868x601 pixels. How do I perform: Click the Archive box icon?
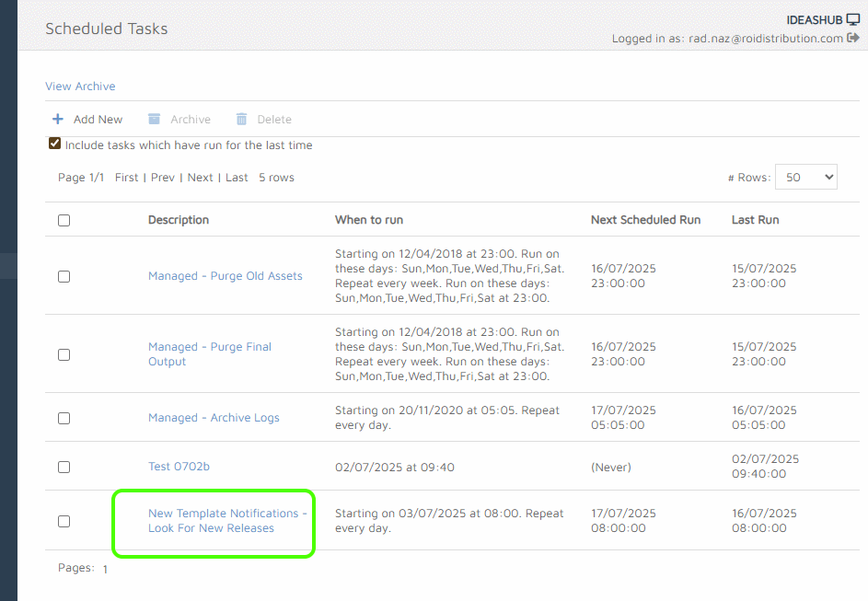(154, 120)
